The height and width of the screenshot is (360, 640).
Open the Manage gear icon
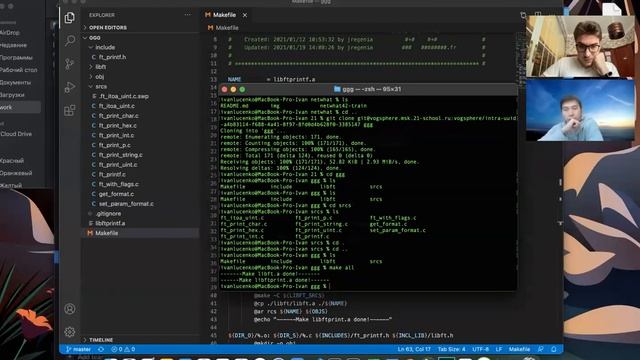click(70, 332)
